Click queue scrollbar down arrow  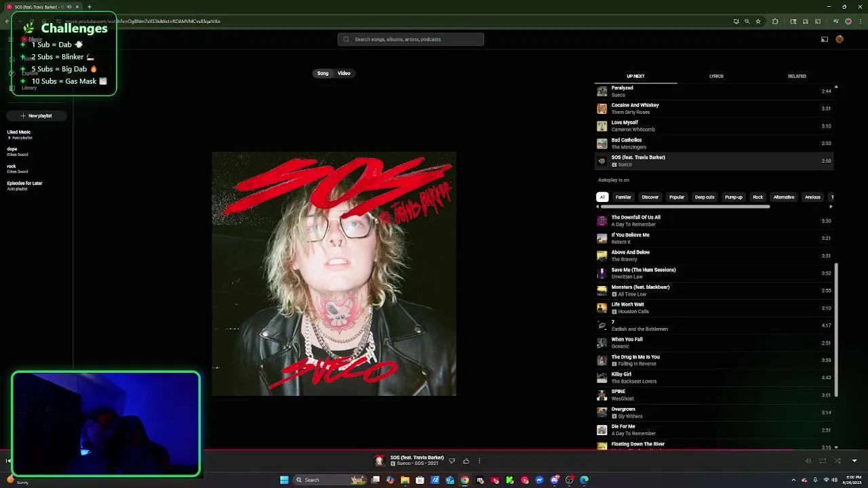pos(836,447)
